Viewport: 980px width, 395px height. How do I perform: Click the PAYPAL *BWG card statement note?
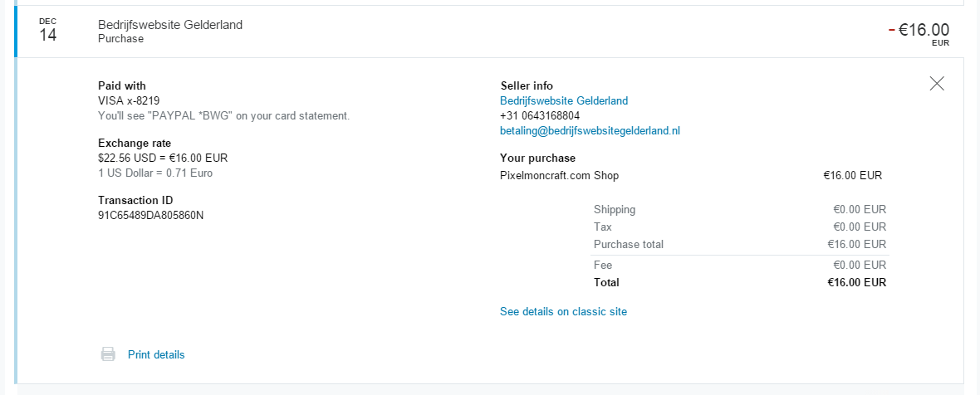[223, 115]
